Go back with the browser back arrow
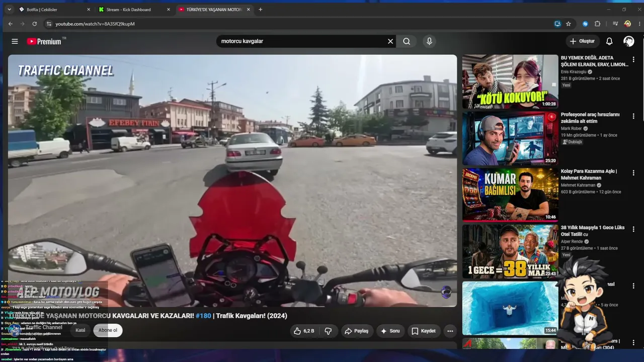The height and width of the screenshot is (362, 644). [x=11, y=24]
